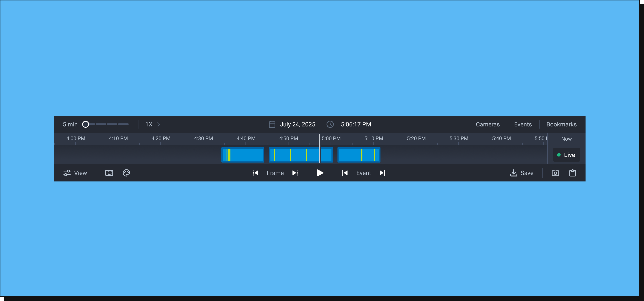644x301 pixels.
Task: Jump to Now on timeline
Action: click(566, 139)
